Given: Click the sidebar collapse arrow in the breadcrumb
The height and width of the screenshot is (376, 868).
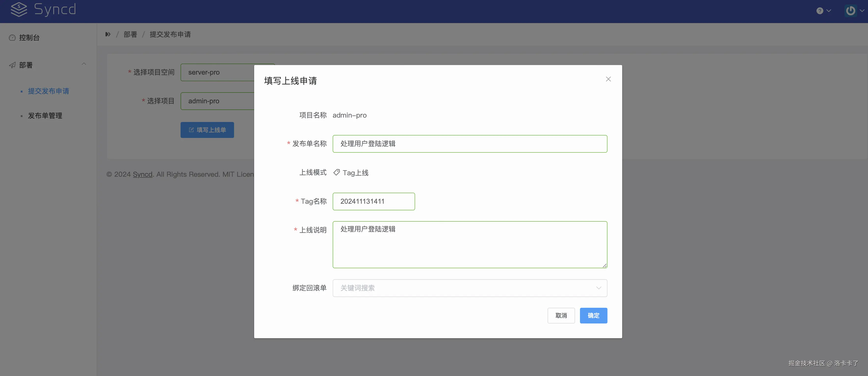Looking at the screenshot, I should (x=108, y=34).
